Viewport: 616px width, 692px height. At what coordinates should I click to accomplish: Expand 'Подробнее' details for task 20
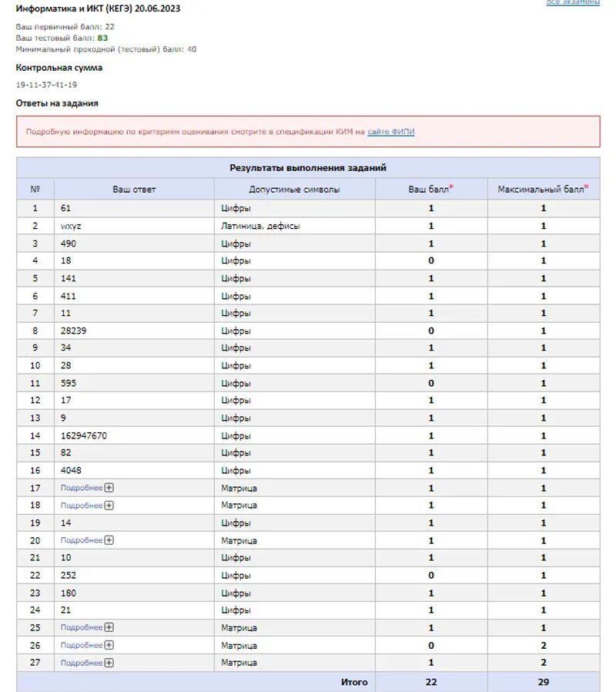pos(82,540)
